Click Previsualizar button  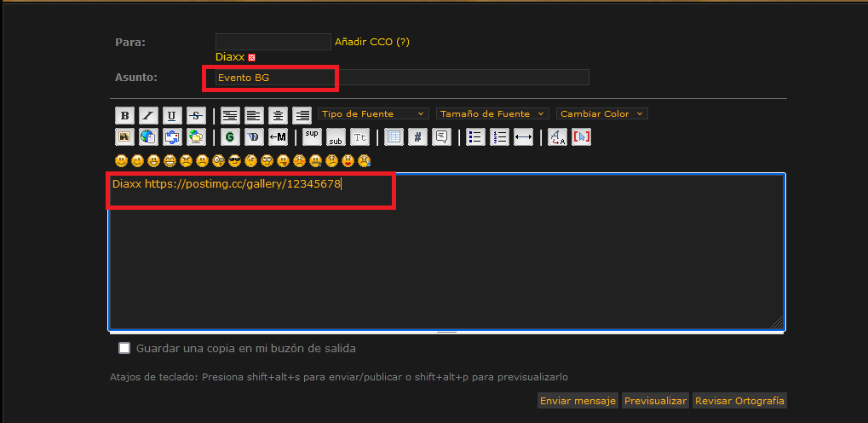(655, 401)
